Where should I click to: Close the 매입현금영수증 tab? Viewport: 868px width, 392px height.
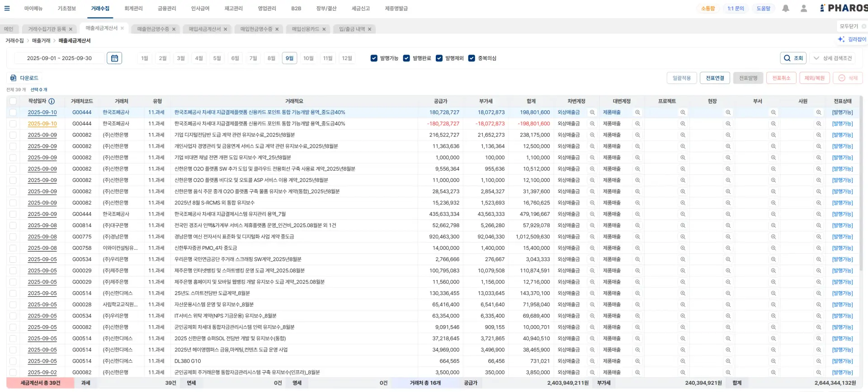pos(277,29)
